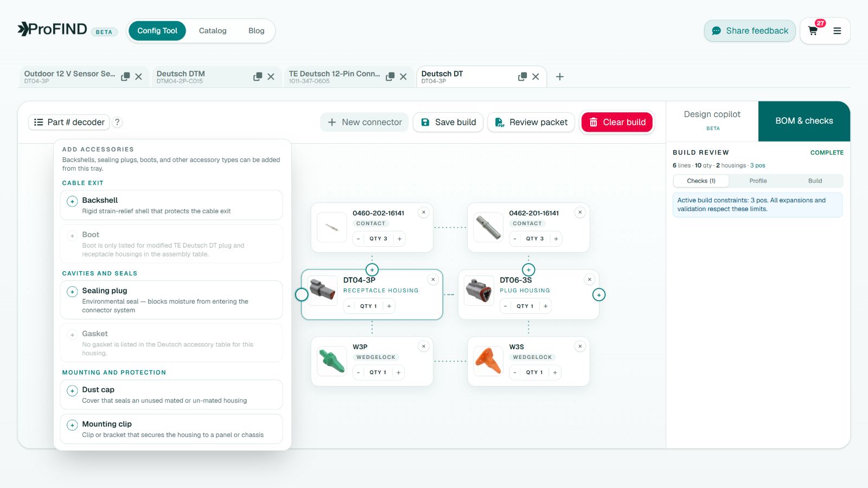Click the red Clear build button
868x488 pixels.
coord(617,122)
